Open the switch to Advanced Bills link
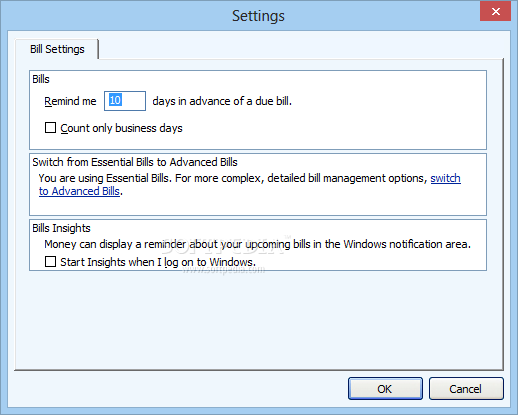 click(79, 191)
